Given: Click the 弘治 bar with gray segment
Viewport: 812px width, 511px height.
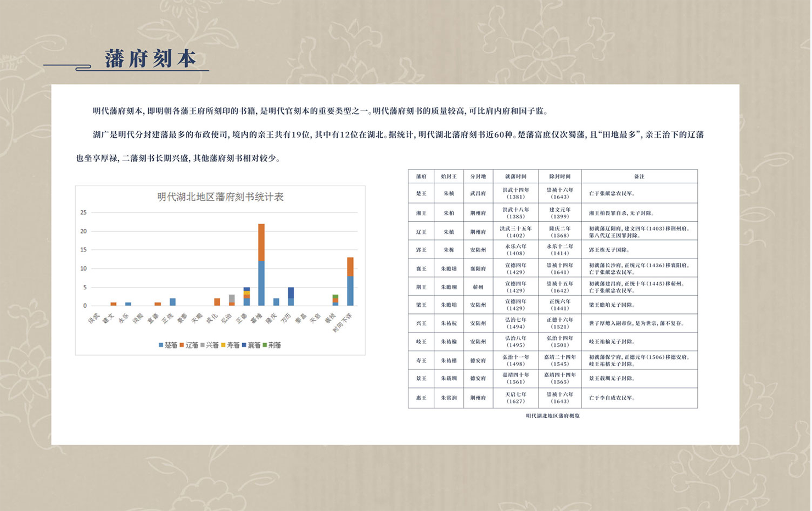Looking at the screenshot, I should tap(232, 300).
